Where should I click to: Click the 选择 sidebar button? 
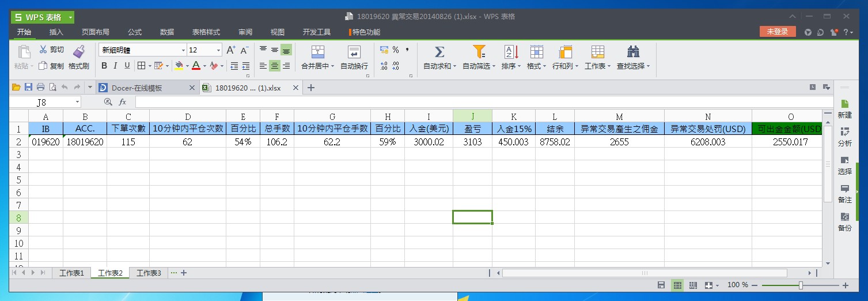845,165
